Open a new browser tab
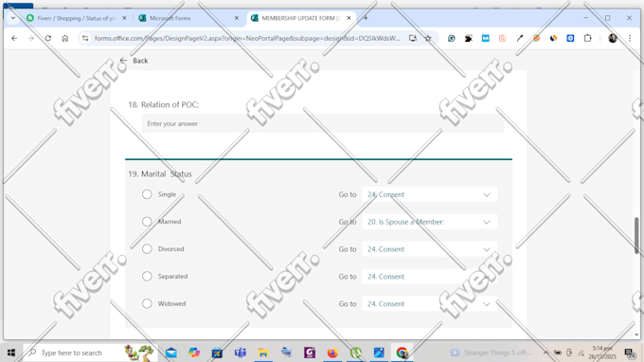644x362 pixels. 366,18
